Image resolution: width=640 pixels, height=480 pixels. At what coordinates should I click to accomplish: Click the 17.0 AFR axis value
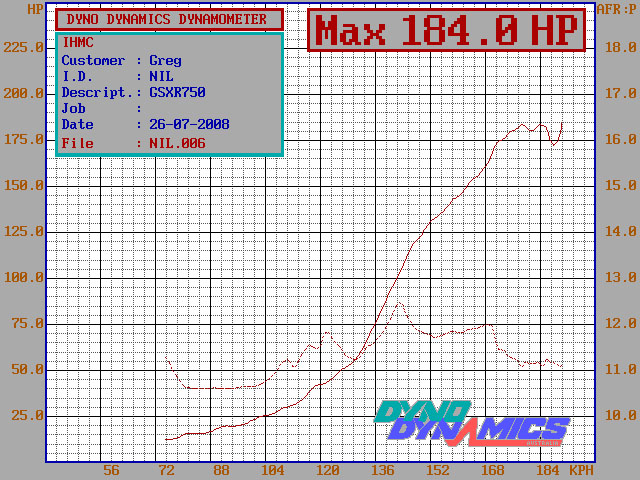pos(620,93)
